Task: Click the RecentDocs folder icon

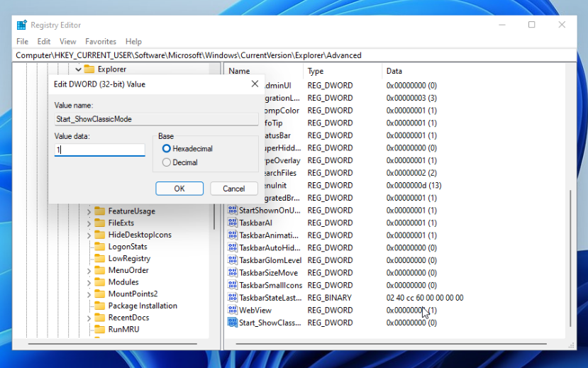Action: 100,318
